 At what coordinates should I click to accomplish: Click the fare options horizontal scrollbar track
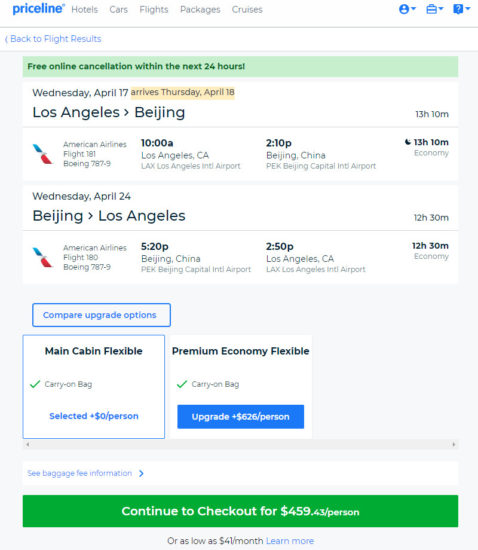tap(240, 444)
